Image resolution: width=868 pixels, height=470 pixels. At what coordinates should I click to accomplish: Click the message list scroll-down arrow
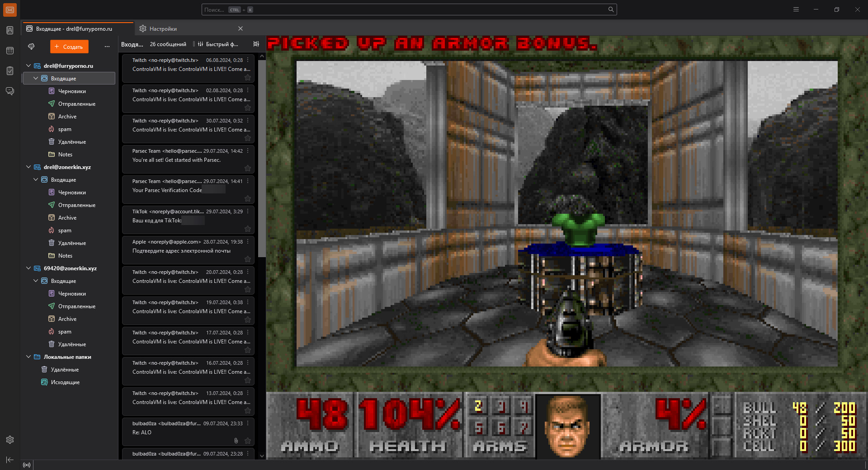coord(262,456)
